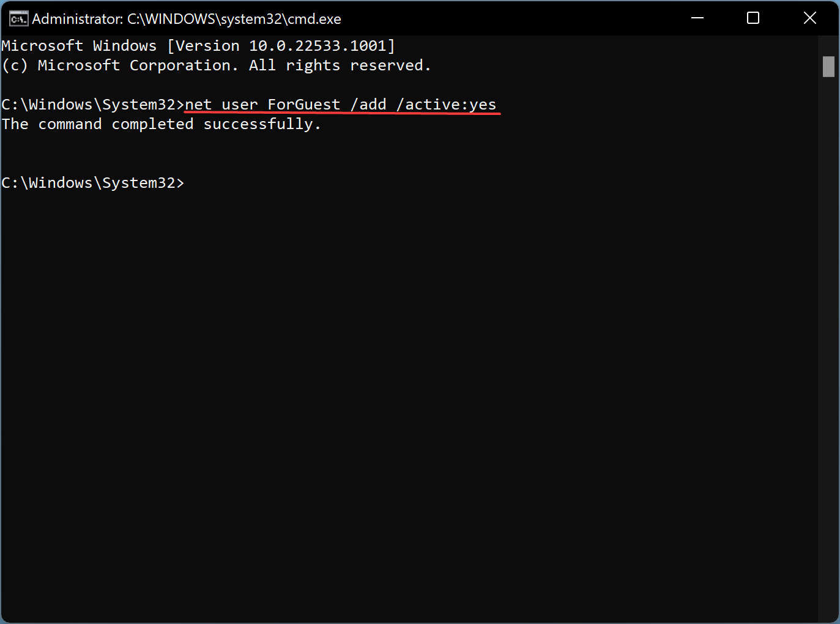Maximize the Command Prompt window
840x624 pixels.
point(753,18)
